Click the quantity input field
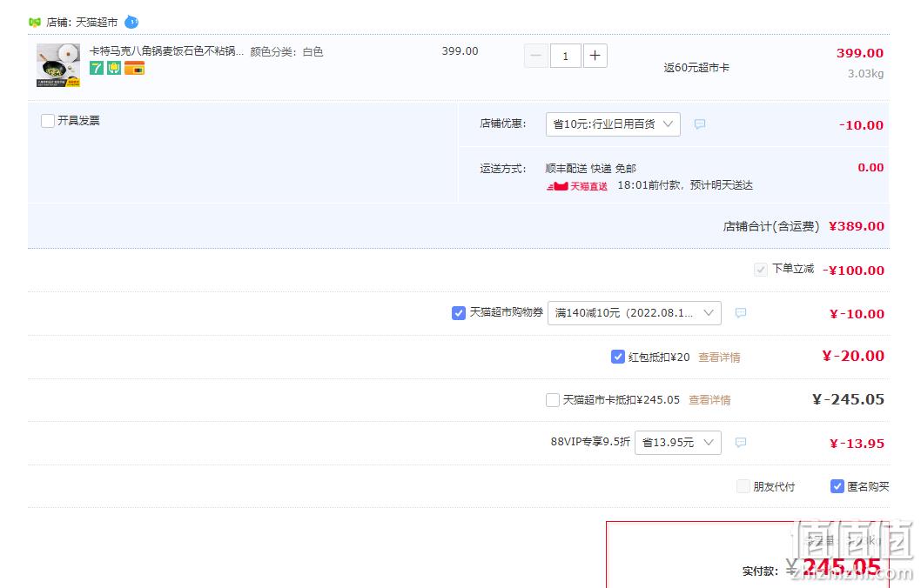This screenshot has width=921, height=588. point(566,56)
